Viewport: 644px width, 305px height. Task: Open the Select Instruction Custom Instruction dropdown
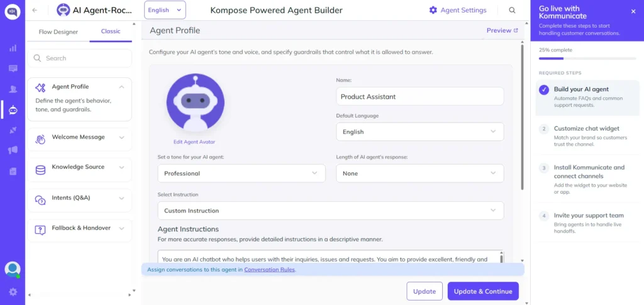pyautogui.click(x=331, y=211)
